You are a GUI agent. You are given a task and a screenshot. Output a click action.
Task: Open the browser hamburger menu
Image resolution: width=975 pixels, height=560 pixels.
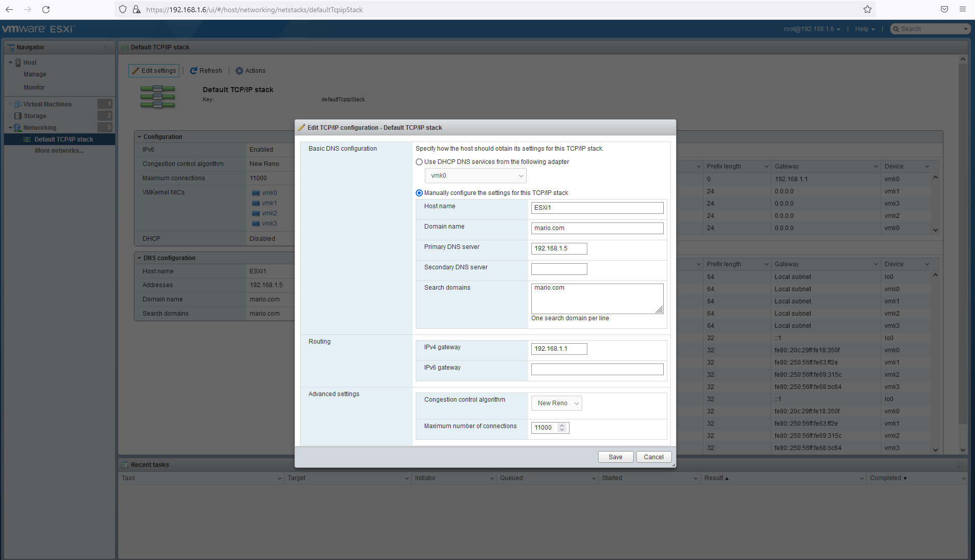tap(963, 9)
